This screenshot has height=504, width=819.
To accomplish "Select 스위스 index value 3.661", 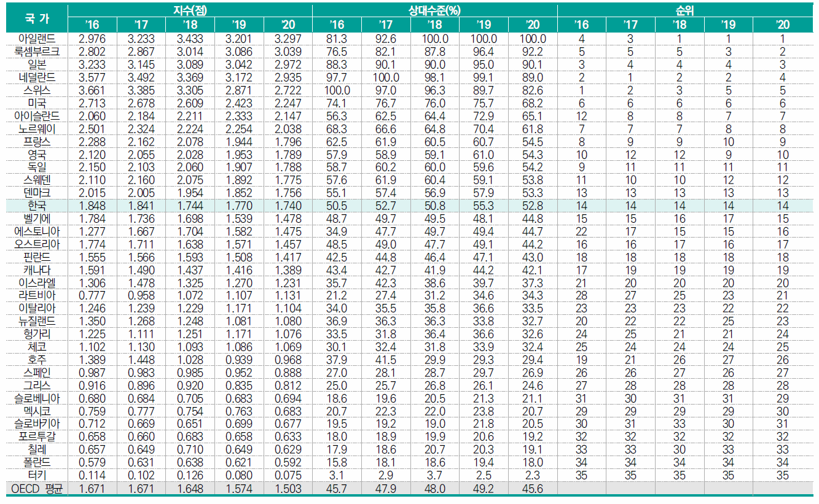I will [x=92, y=90].
